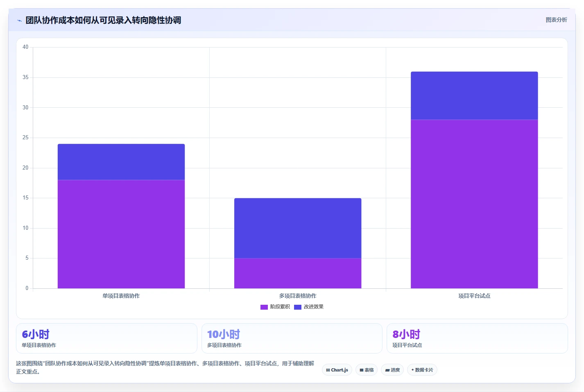Click the 6小时 data card value
Screen dimensions: 584x392
36,334
